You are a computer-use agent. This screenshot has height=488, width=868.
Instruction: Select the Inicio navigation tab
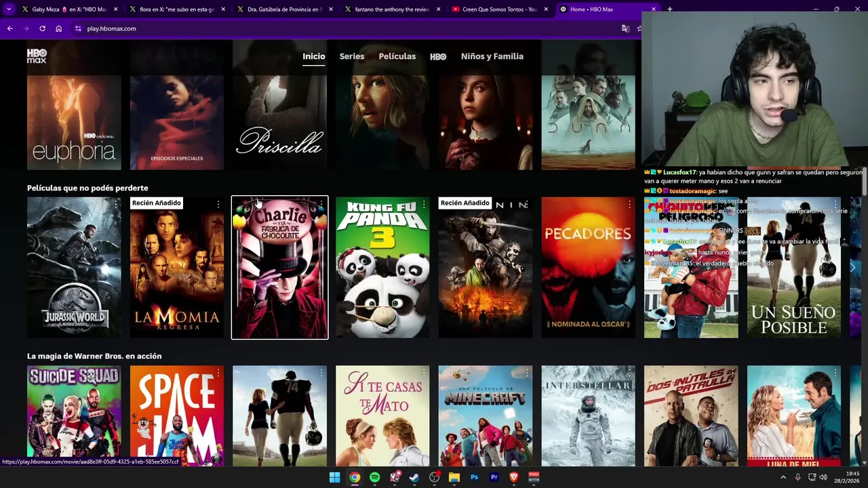click(x=314, y=56)
